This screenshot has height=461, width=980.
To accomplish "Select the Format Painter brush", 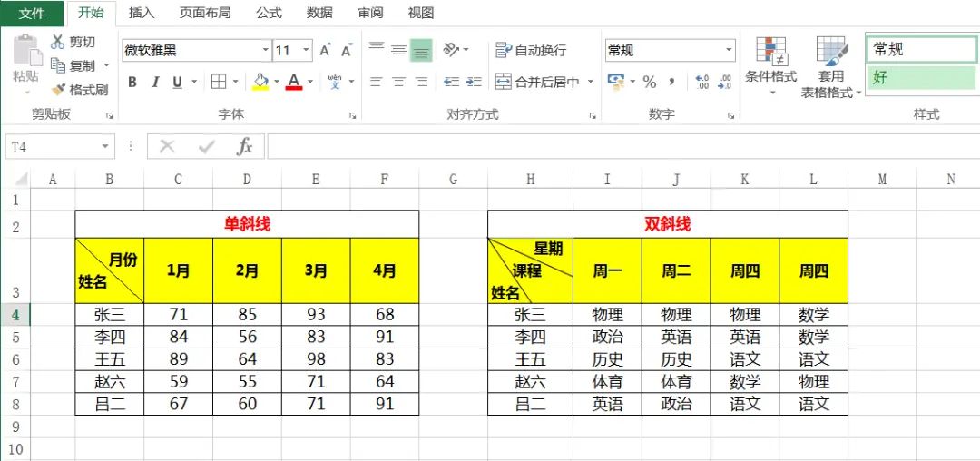I will click(x=58, y=89).
